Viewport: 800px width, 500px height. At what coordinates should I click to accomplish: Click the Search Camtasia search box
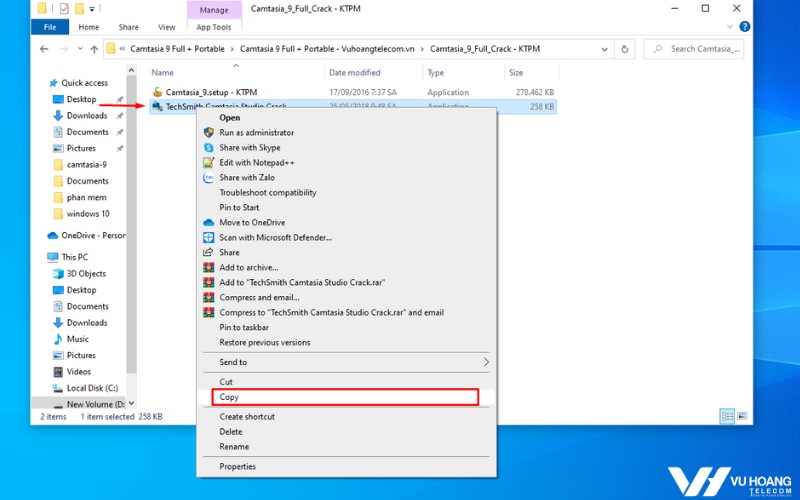(x=694, y=49)
